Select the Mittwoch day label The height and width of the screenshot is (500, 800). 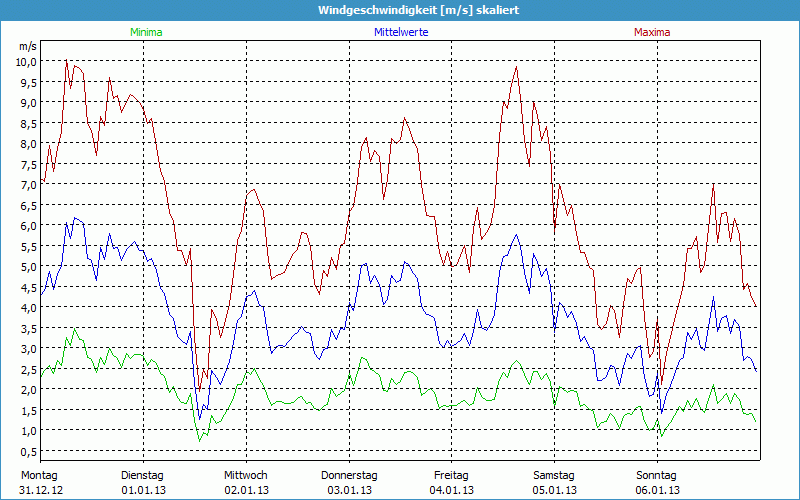[x=246, y=475]
